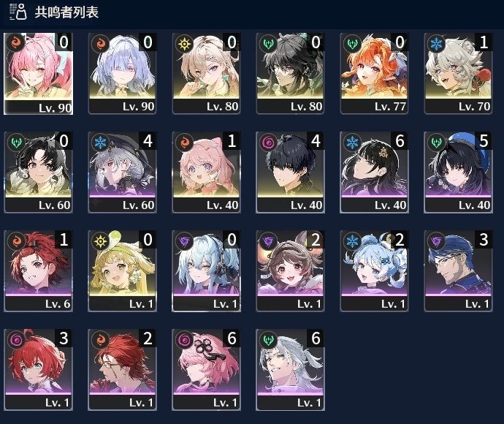Click the Havoc spiral icon on the Lv. 40 dark-haired card

pyautogui.click(x=268, y=143)
